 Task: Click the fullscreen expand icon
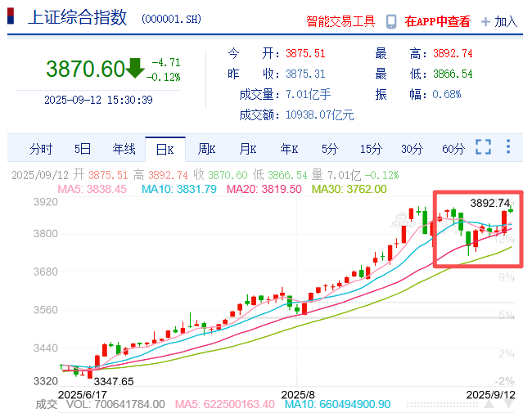pos(483,148)
